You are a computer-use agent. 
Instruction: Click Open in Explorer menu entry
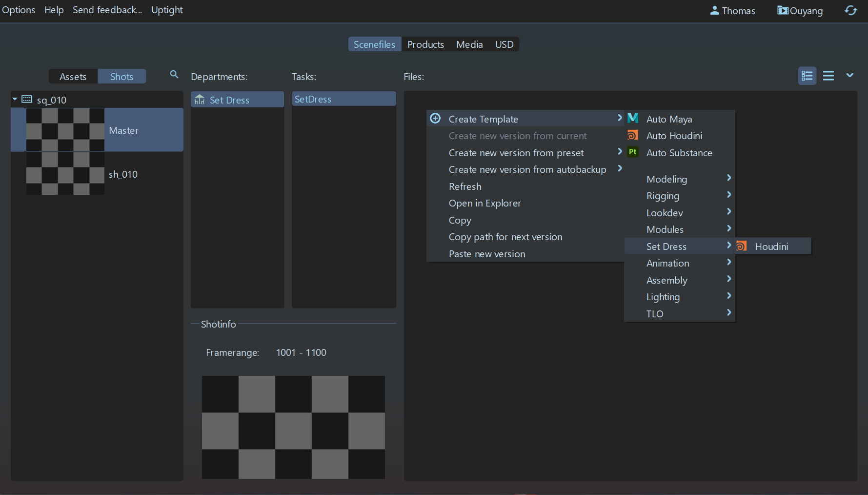coord(484,203)
